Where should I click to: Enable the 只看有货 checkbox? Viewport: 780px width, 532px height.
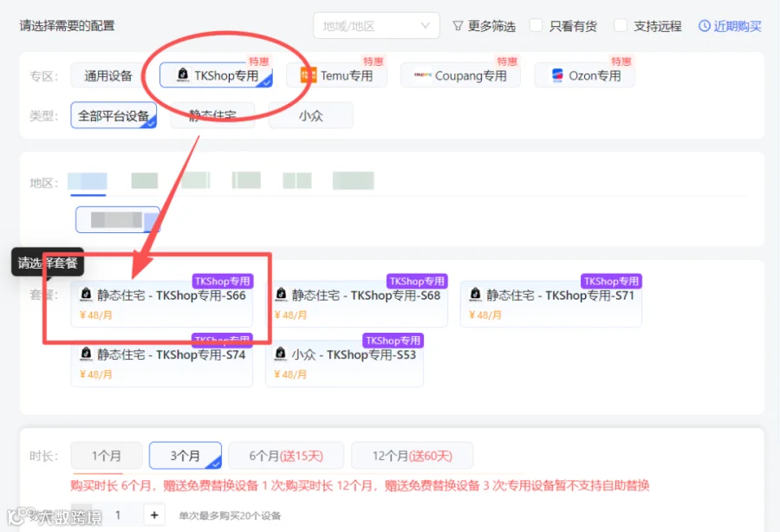coord(536,26)
